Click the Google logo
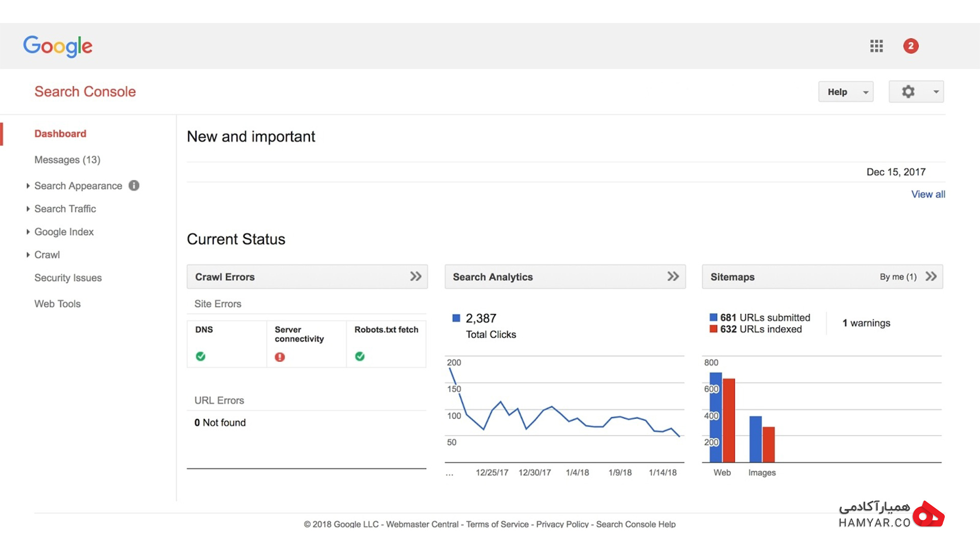The image size is (980, 551). tap(58, 46)
